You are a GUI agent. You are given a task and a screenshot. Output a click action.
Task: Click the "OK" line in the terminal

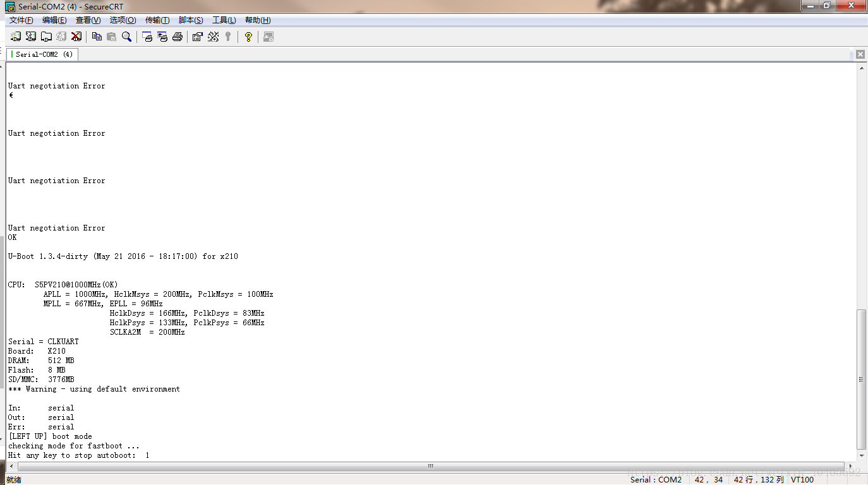[x=13, y=237]
